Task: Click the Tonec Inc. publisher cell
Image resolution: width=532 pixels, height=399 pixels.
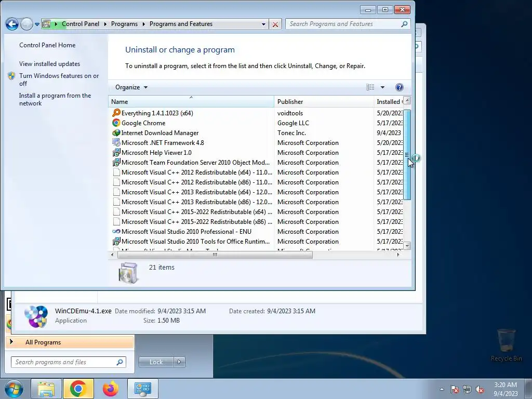Action: pos(291,132)
